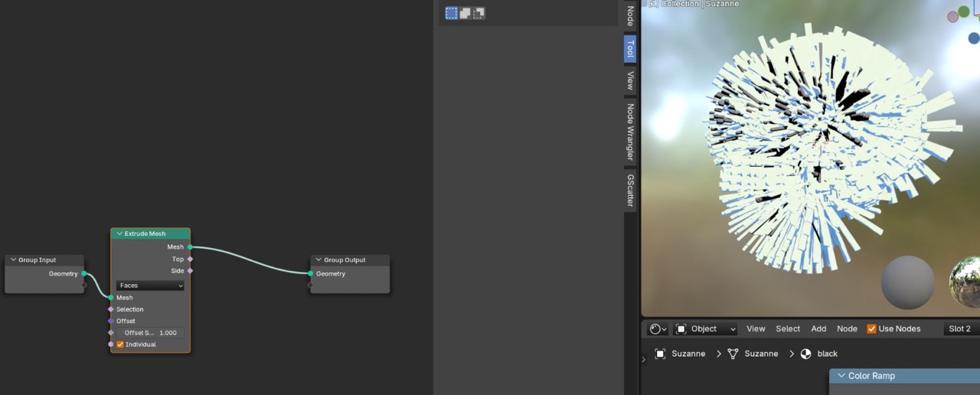Click the Extrude Mesh node title
Viewport: 980px width, 395px height.
[145, 233]
